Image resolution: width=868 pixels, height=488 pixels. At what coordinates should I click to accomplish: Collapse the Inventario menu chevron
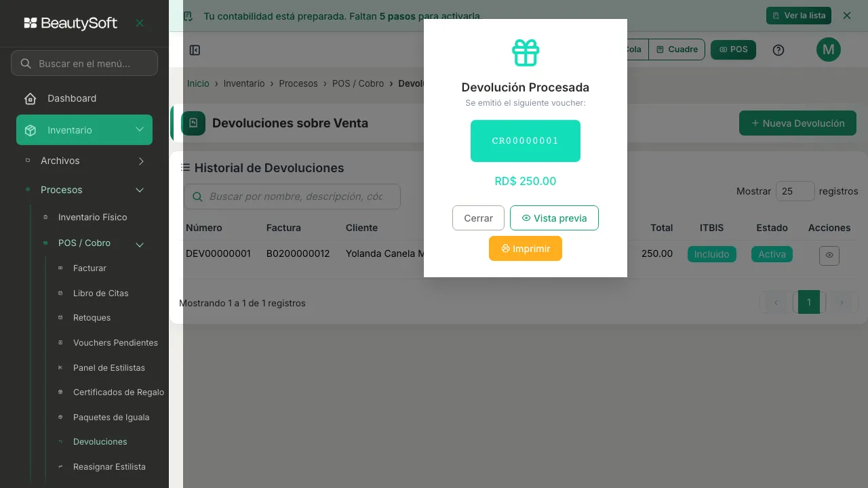click(x=139, y=129)
